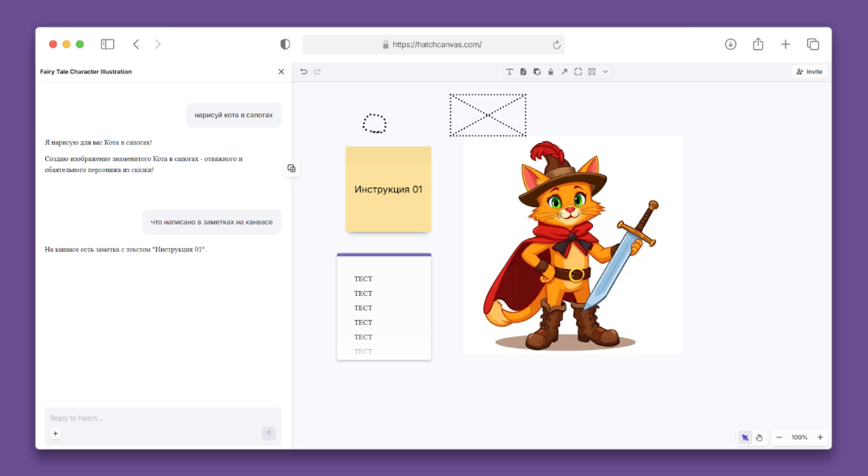Go back with browser back arrow
This screenshot has width=868, height=476.
coord(136,44)
